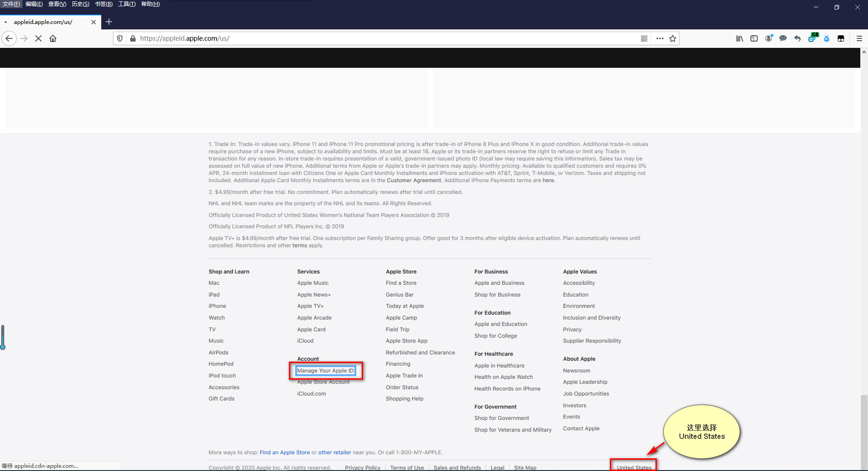Select the appleid.apple.com/us/ tab
The width and height of the screenshot is (868, 471).
pyautogui.click(x=50, y=22)
